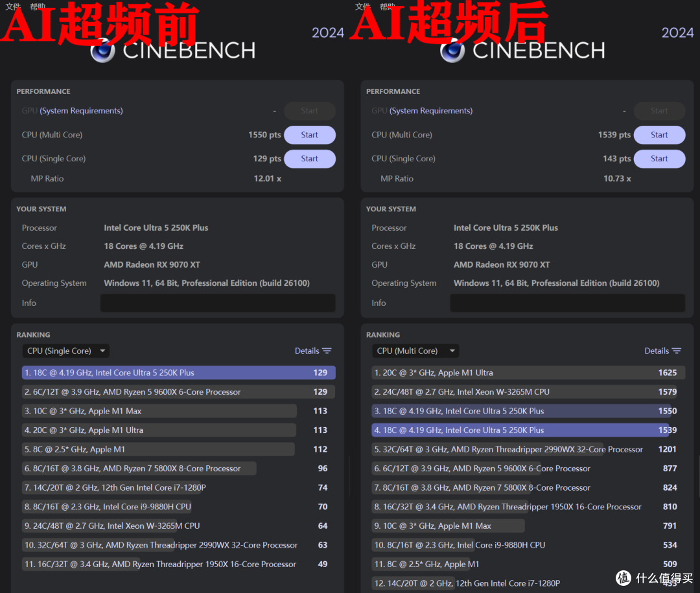Select Apple M1 row scoring 509
700x593 pixels.
[x=529, y=564]
